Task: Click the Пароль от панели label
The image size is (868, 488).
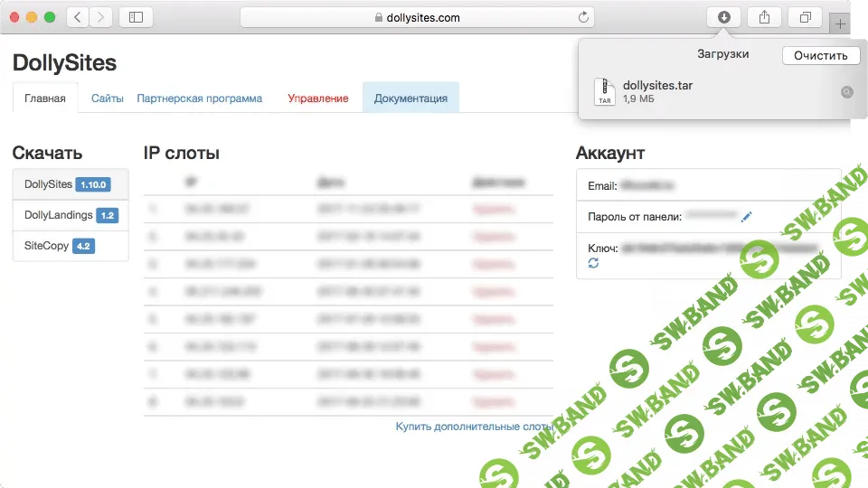Action: point(635,217)
